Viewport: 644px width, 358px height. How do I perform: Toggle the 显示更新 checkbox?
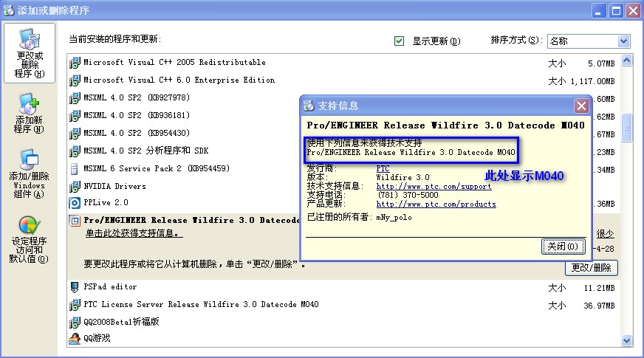(x=399, y=41)
